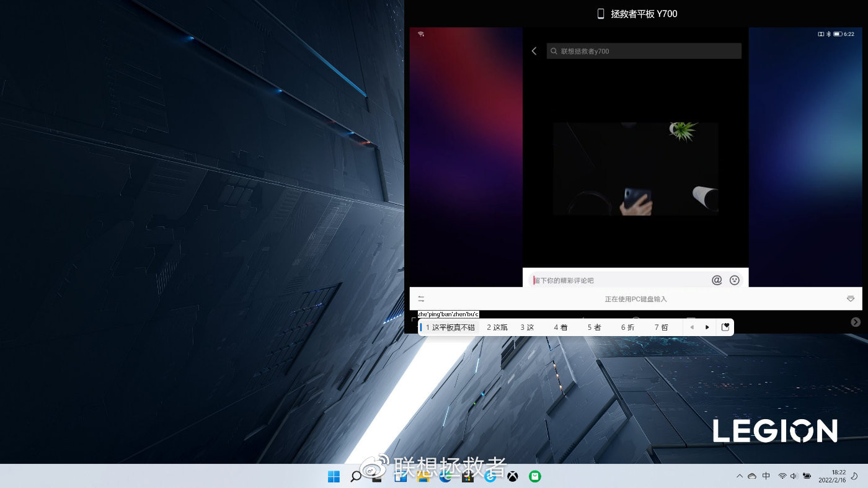Open the emoji picker in comment bar

click(x=735, y=280)
